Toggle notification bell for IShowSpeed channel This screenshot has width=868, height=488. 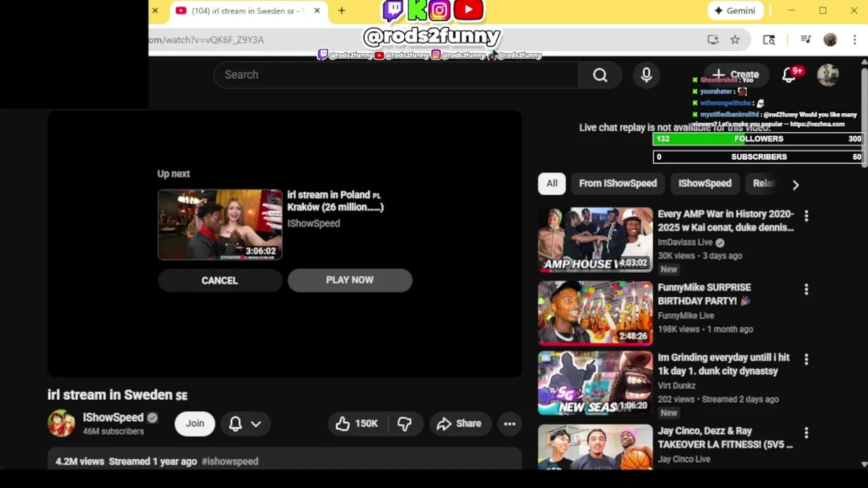245,424
